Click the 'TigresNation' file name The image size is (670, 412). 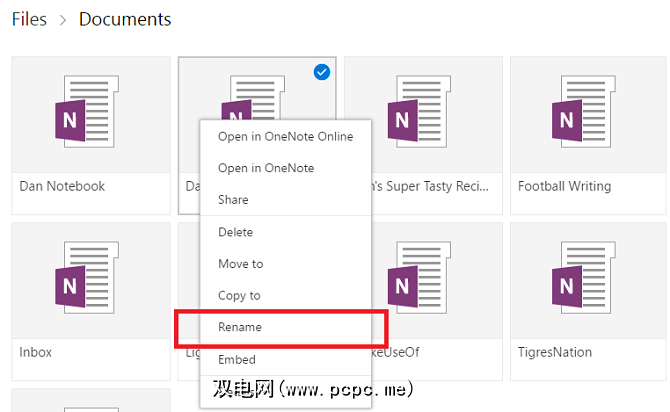tap(555, 352)
